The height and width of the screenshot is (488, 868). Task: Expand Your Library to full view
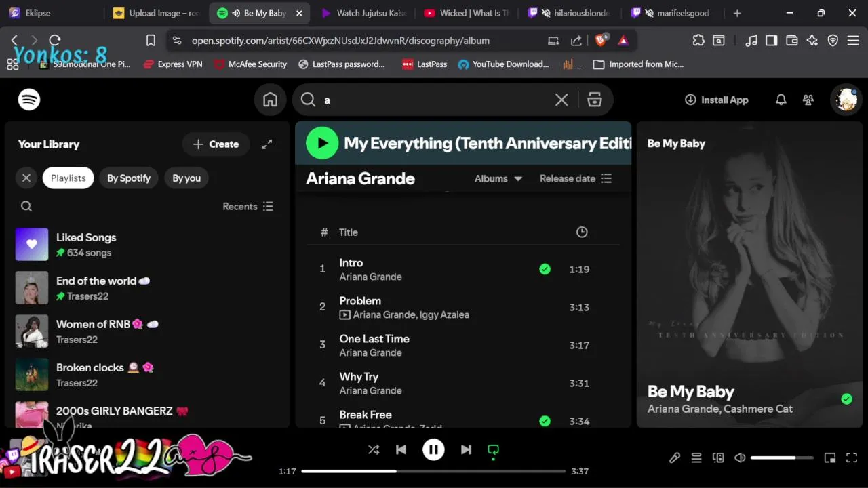coord(267,144)
